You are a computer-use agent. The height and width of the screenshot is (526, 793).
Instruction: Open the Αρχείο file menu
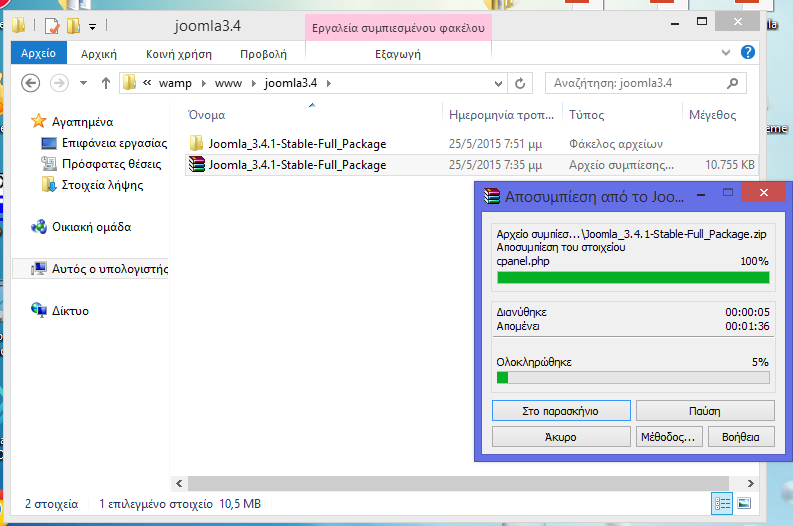pos(38,53)
